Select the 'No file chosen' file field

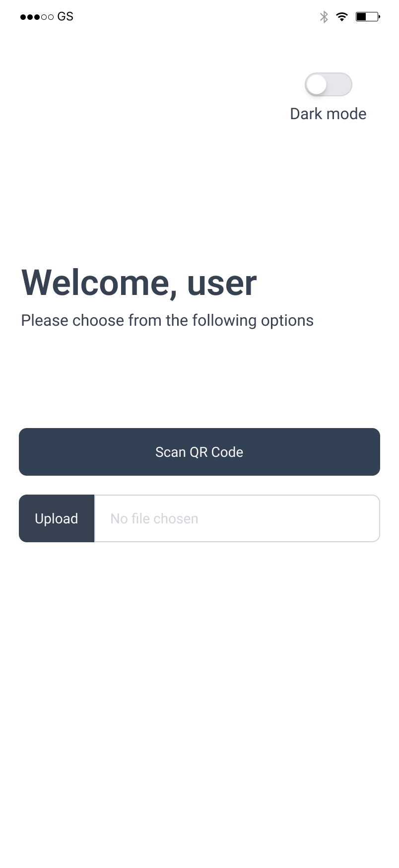coord(237,518)
